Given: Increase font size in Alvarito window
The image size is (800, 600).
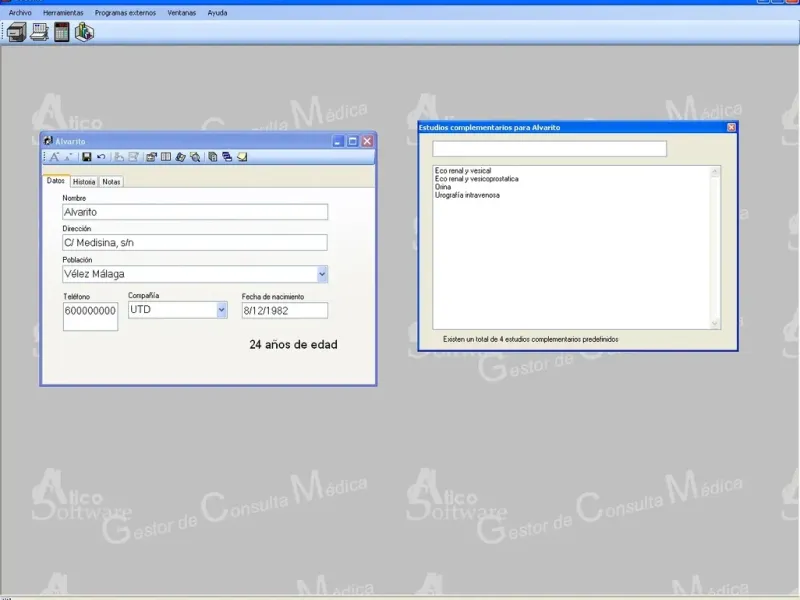Looking at the screenshot, I should (x=55, y=157).
